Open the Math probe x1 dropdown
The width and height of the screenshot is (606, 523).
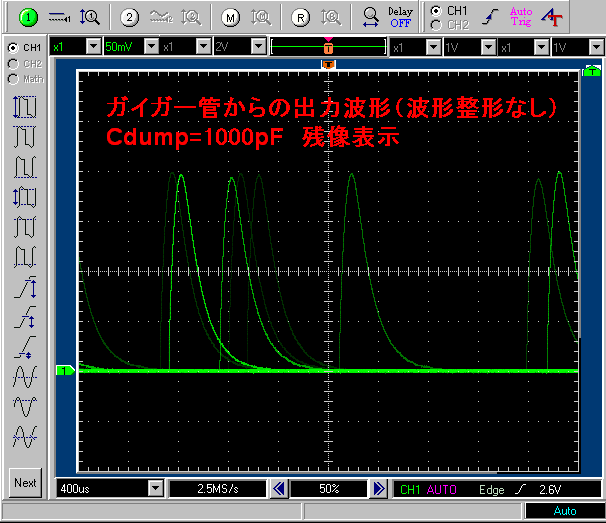[x=434, y=47]
